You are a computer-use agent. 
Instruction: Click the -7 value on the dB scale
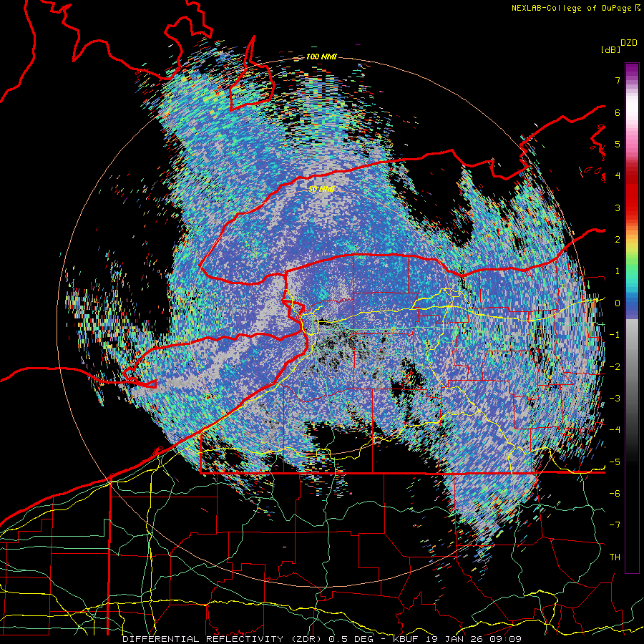coord(615,525)
